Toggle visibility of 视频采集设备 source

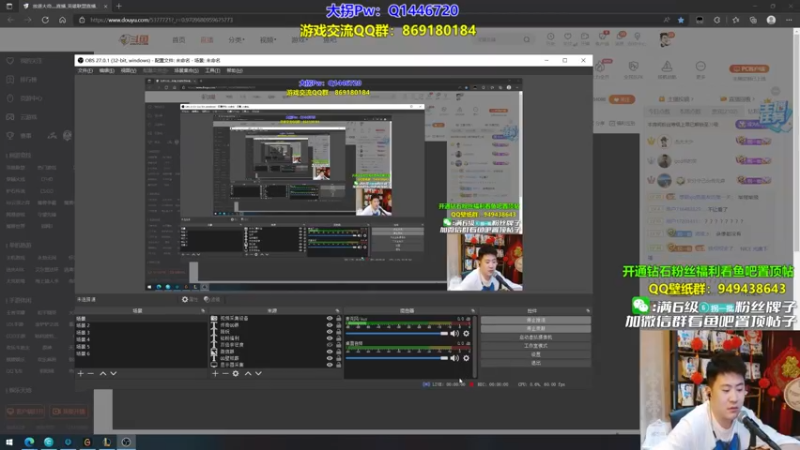(330, 318)
